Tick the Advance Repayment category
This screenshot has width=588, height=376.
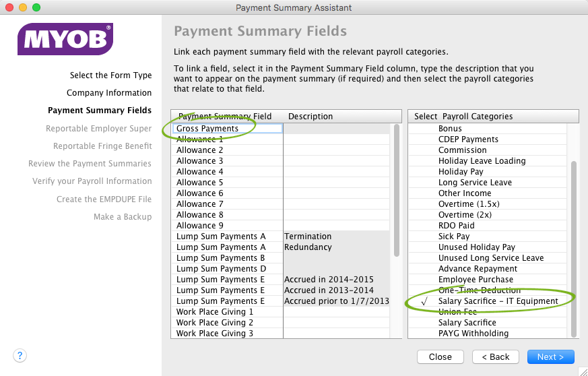488,269
